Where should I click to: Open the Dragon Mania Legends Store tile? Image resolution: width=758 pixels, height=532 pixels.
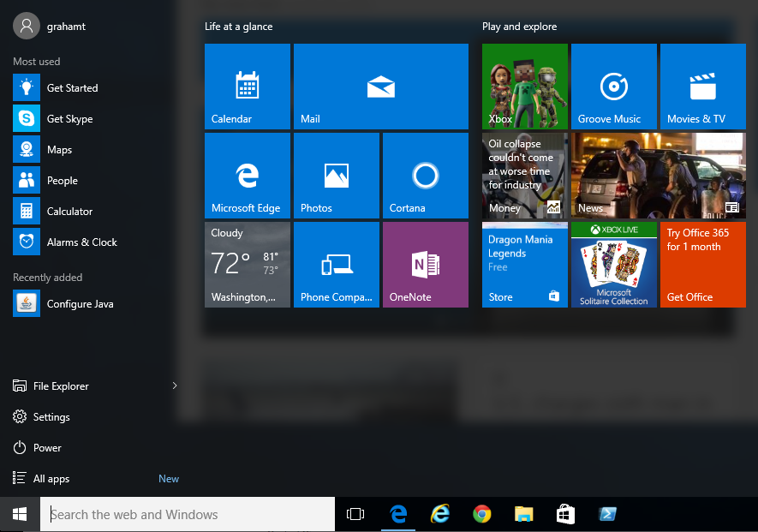coord(523,264)
